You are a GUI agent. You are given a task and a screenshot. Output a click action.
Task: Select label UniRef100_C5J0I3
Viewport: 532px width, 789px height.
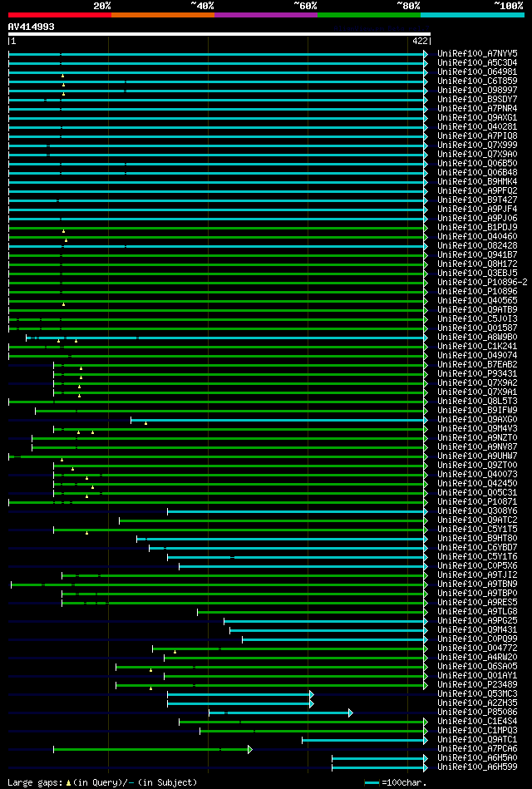coord(478,318)
